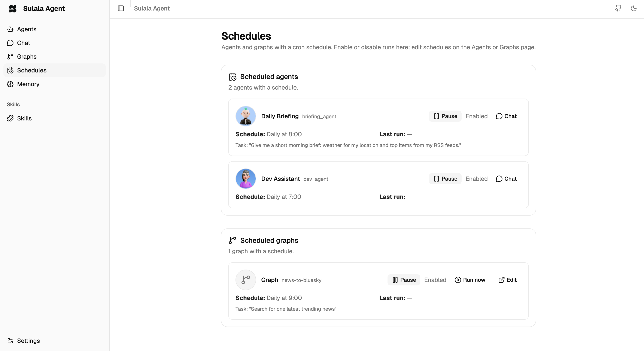Open Settings at the bottom sidebar
The image size is (644, 351).
click(28, 341)
